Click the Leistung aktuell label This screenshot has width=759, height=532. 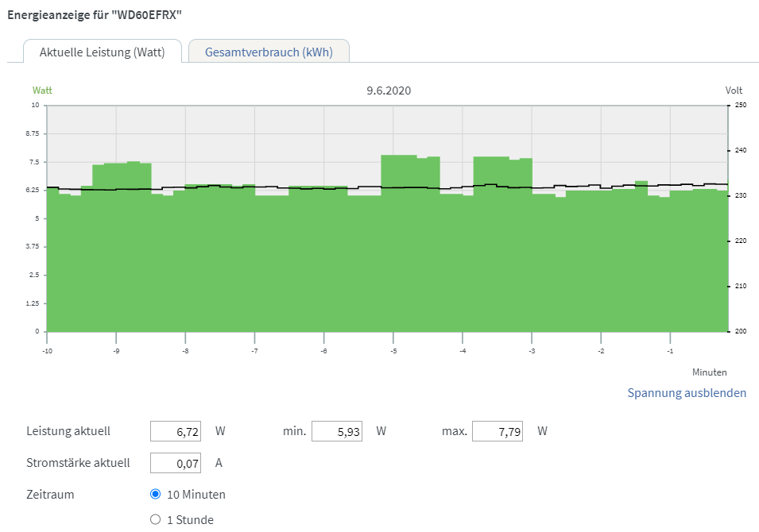[x=68, y=431]
